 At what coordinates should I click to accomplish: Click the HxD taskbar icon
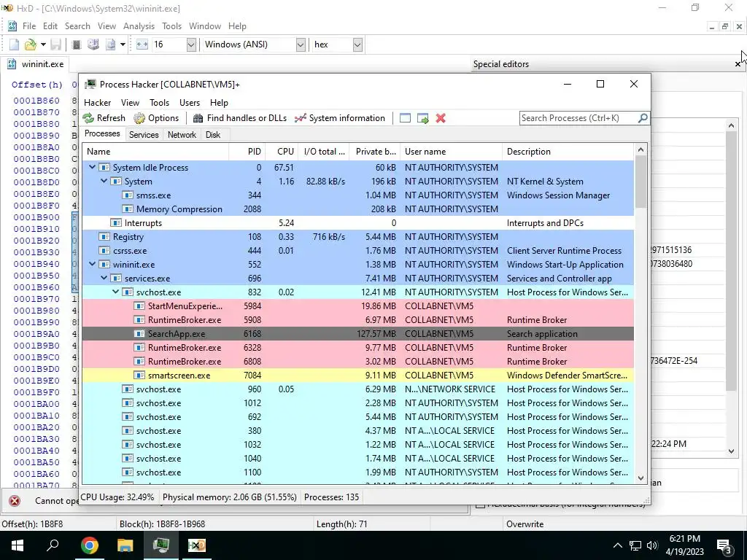(197, 545)
